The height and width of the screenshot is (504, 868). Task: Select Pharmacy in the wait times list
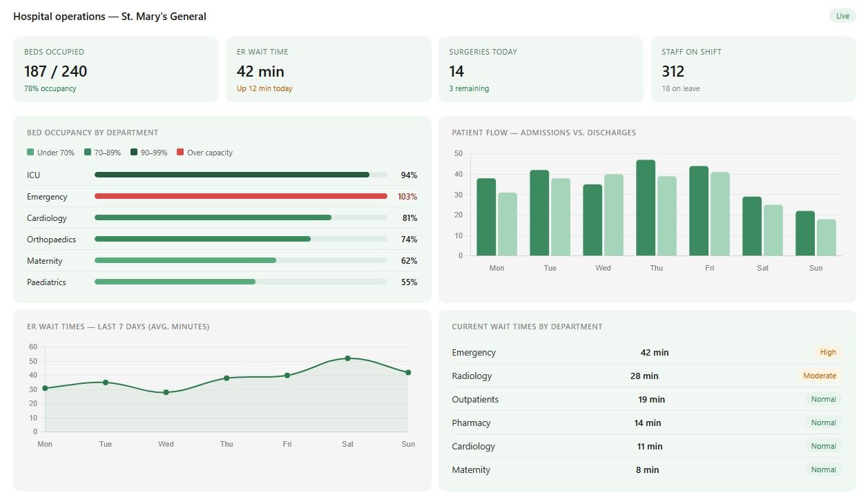coord(647,423)
